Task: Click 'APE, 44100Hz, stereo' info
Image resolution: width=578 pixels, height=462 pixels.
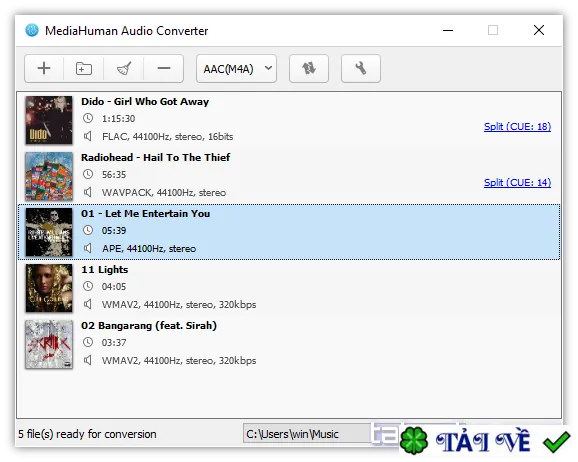Action: pos(149,249)
